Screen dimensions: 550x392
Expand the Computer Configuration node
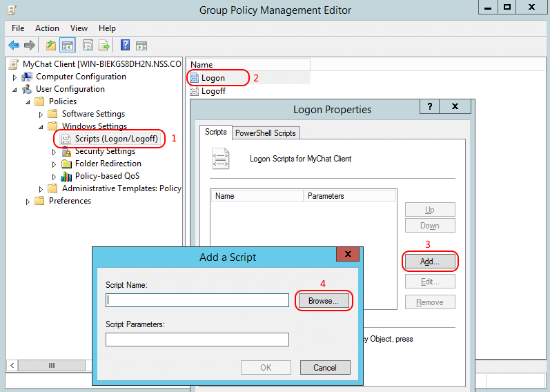pos(15,77)
